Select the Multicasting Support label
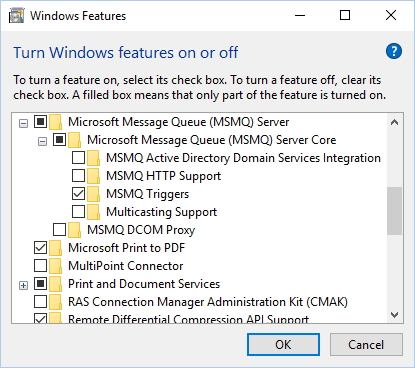The image size is (415, 368). tap(161, 212)
